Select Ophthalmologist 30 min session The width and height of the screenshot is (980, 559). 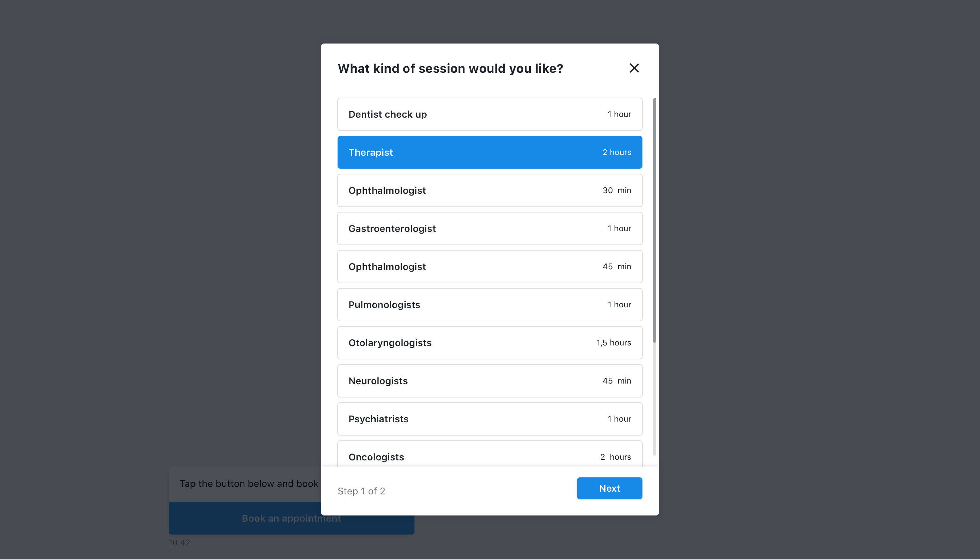pyautogui.click(x=490, y=190)
